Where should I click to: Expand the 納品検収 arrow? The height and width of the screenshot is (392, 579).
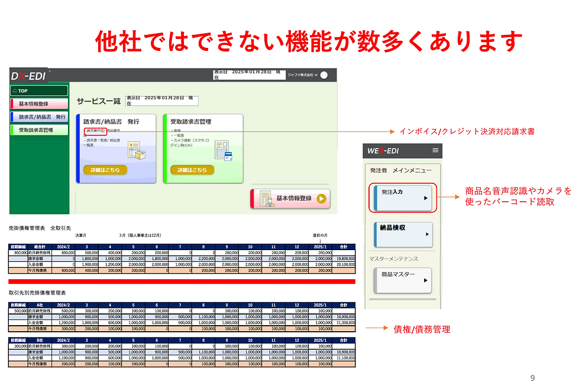pyautogui.click(x=427, y=234)
